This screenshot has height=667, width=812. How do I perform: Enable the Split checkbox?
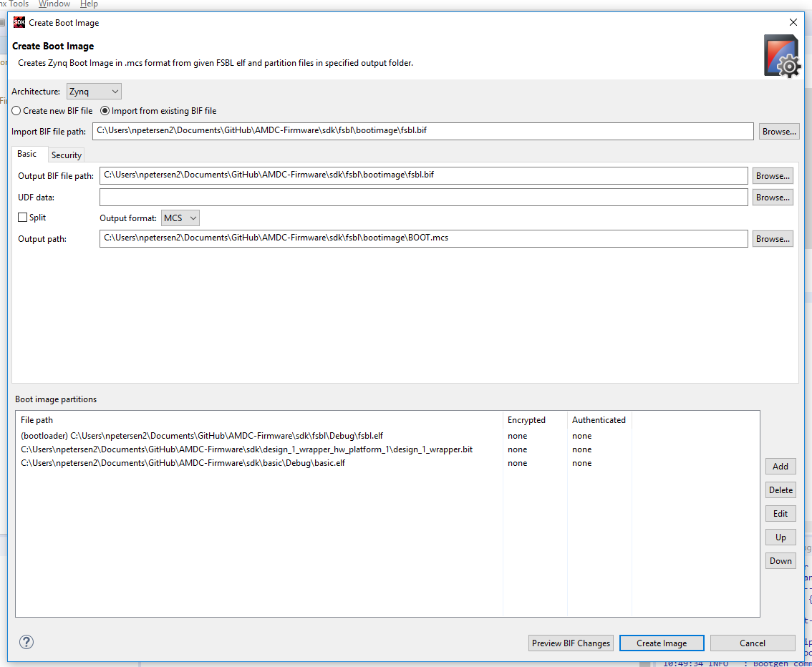[x=32, y=218]
